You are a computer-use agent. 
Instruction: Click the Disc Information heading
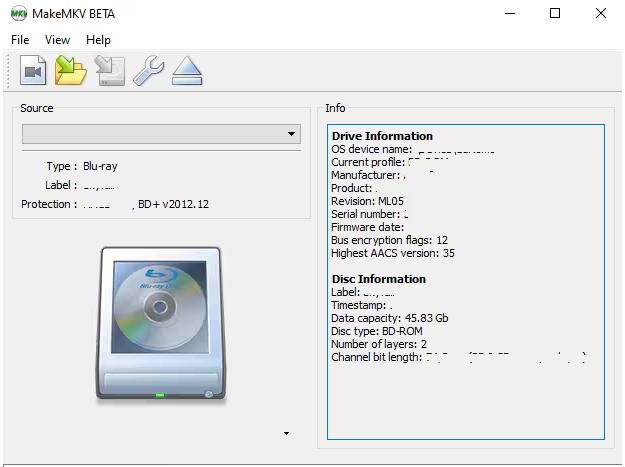[x=379, y=279]
